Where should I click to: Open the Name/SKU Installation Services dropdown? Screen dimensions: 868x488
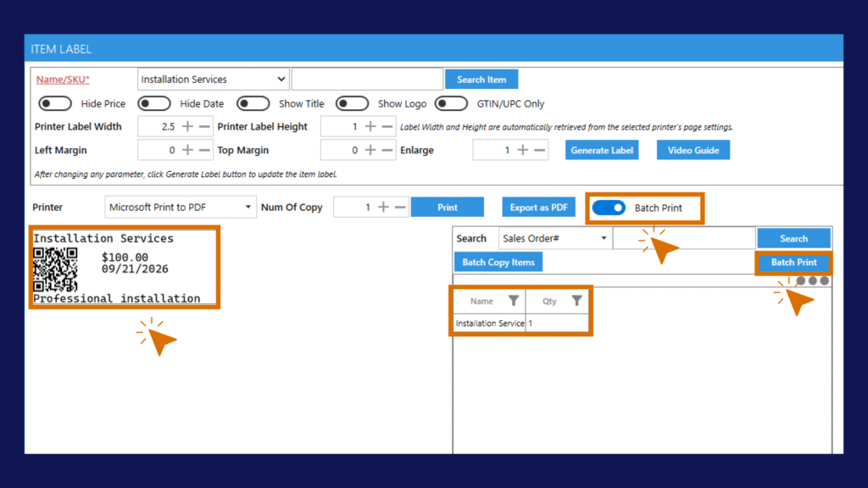[213, 79]
